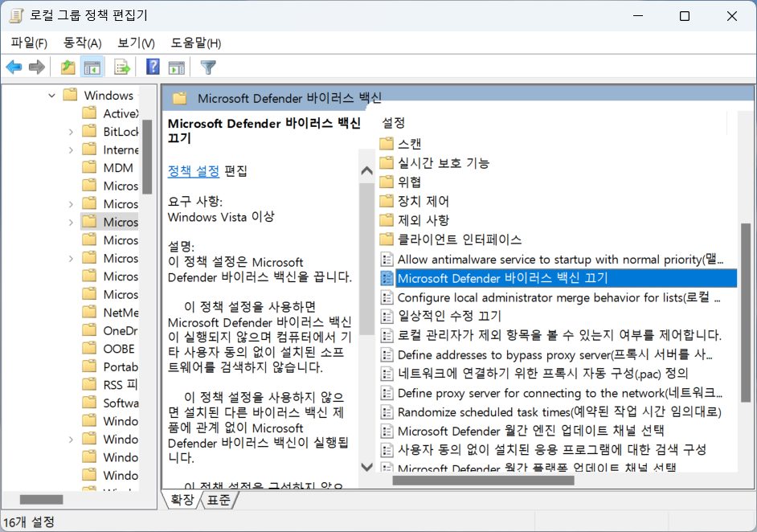Screen dimensions: 757x532
Task: Expand the BitLock tree node
Action: 71,132
